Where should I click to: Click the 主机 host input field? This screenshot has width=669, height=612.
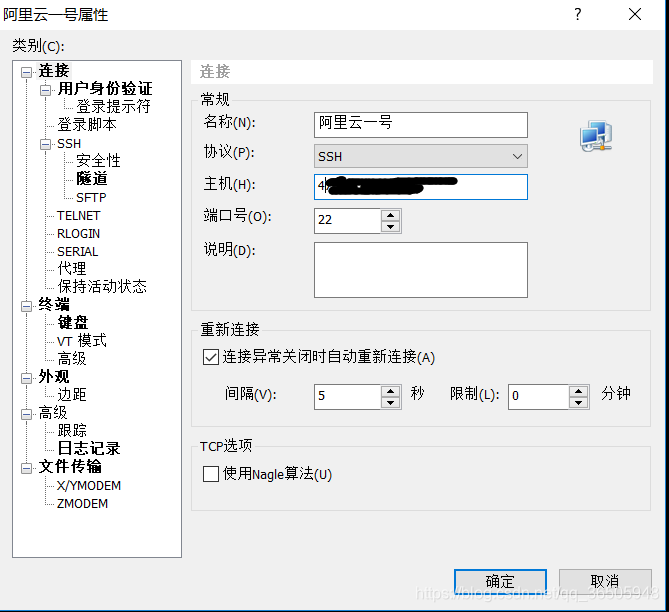pyautogui.click(x=421, y=187)
